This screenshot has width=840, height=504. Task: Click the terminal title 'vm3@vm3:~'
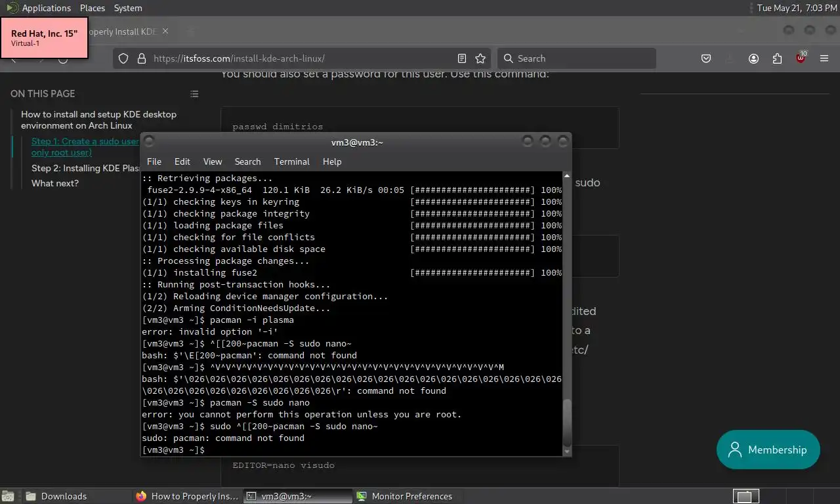(357, 142)
